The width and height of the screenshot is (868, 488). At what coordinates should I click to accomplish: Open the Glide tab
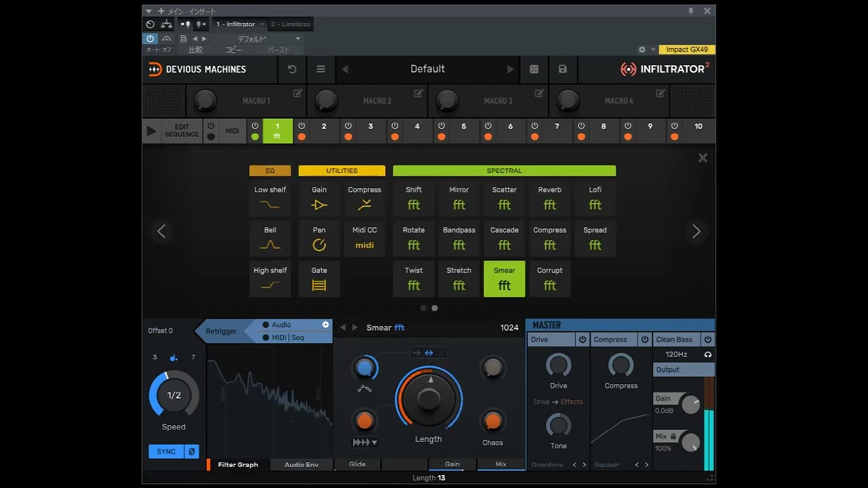click(x=357, y=464)
